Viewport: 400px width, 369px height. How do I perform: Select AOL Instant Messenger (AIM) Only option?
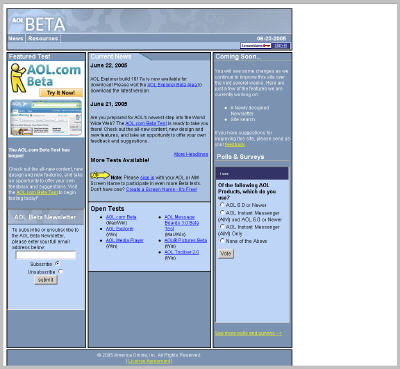click(222, 226)
